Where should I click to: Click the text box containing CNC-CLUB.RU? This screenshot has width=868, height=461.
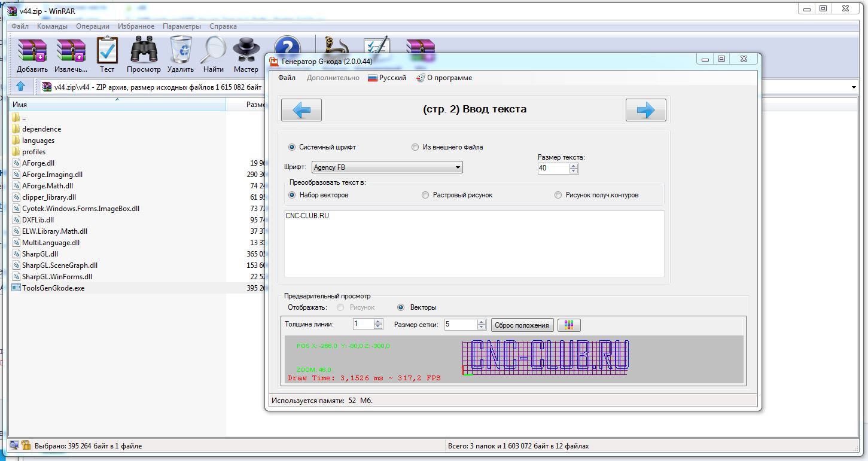click(x=474, y=243)
